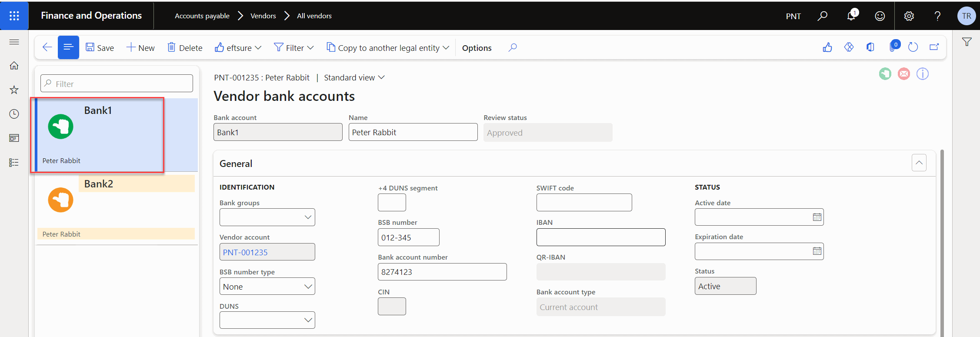
Task: Click the thumbs-up icon at toolbar right
Action: tap(827, 47)
